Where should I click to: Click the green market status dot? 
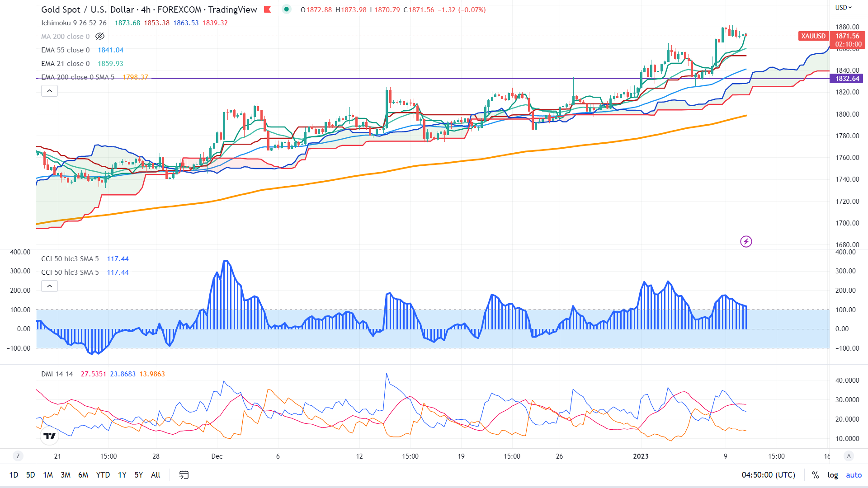(x=286, y=9)
